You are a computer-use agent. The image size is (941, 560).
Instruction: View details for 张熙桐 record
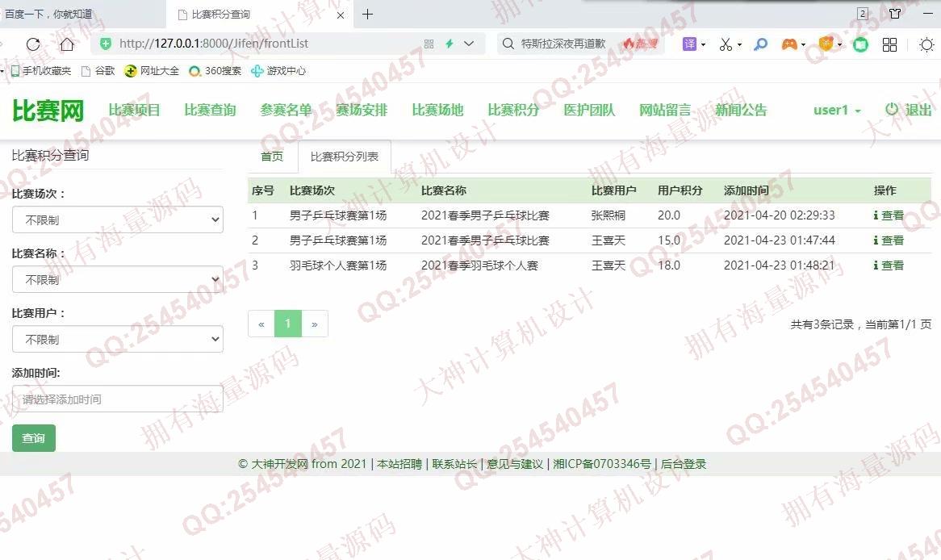(x=889, y=215)
